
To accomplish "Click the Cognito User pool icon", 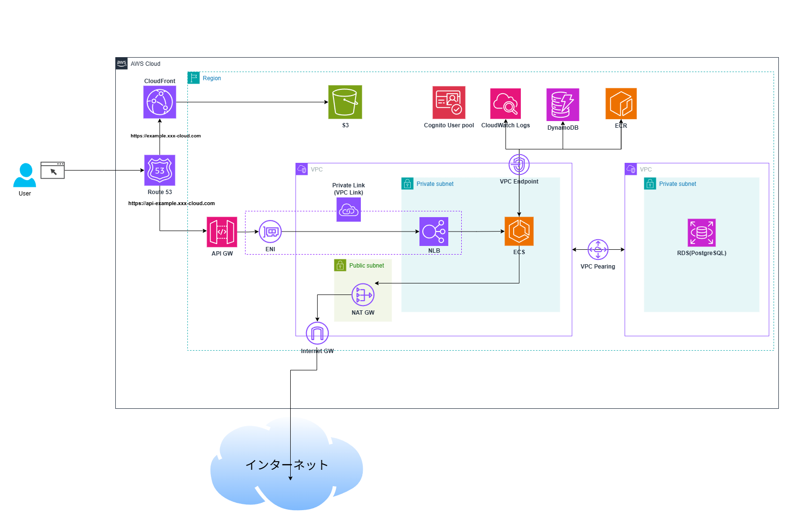I will point(449,102).
